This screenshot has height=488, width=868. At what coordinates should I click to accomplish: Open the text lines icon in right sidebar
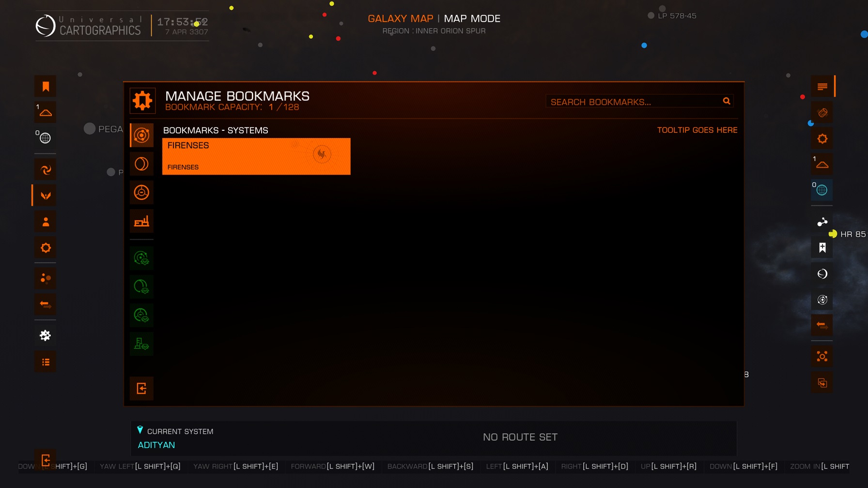(x=822, y=87)
